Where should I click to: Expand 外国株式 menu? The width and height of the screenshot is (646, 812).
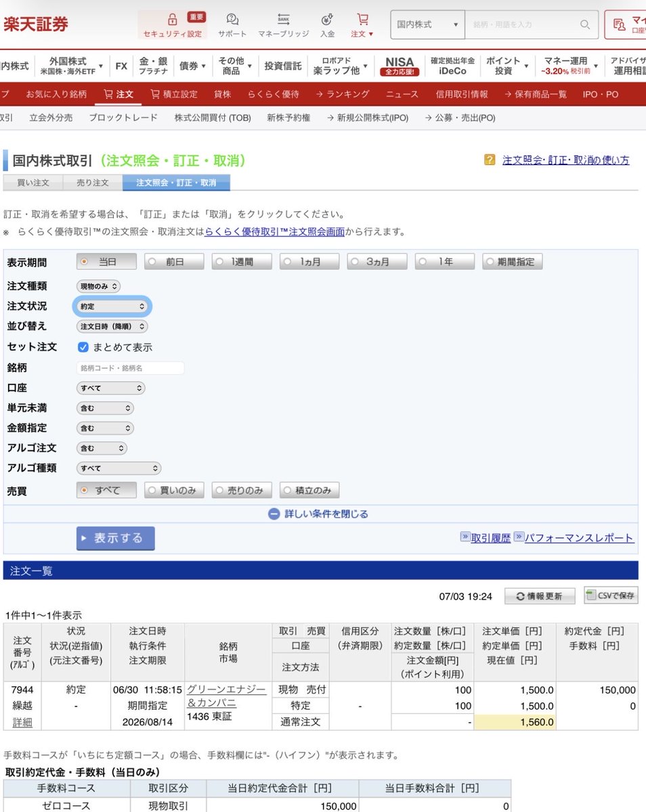click(x=70, y=66)
